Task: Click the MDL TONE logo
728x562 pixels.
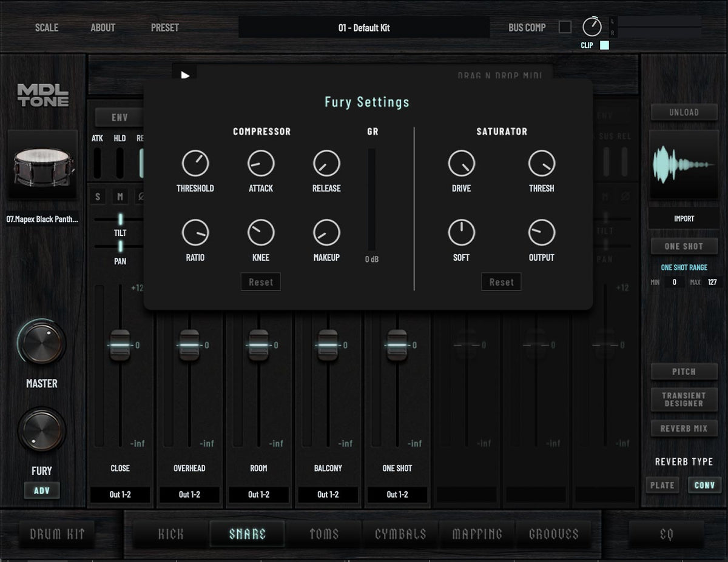Action: (x=43, y=95)
